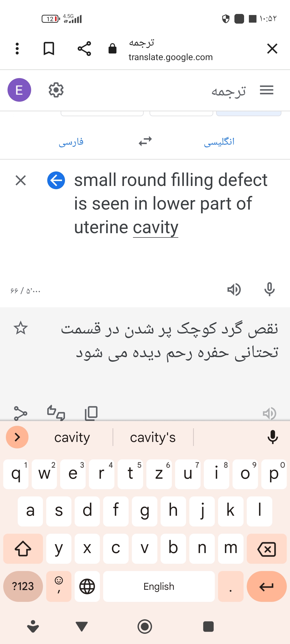The width and height of the screenshot is (290, 644).
Task: Listen to the English source text
Action: [234, 290]
